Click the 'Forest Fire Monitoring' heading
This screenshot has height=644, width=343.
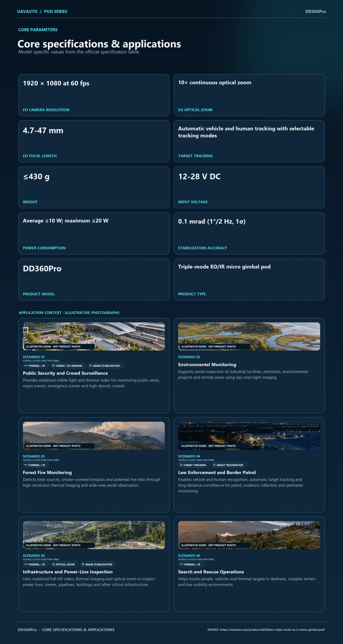point(47,472)
